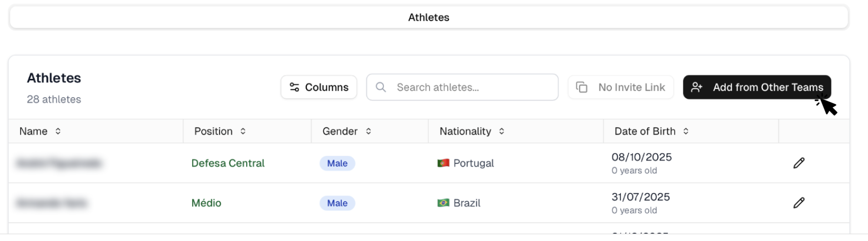Click the add-person icon on Add from Other Teams

697,87
